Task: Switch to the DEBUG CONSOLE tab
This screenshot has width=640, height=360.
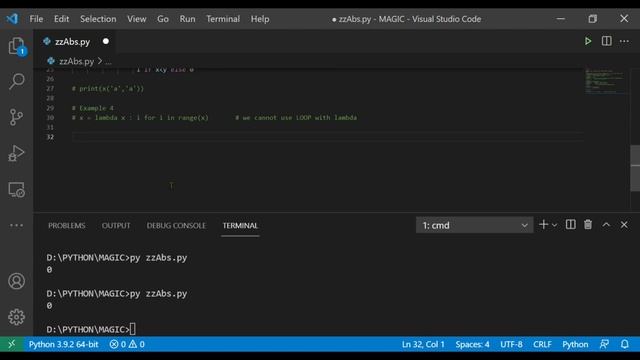Action: point(176,225)
